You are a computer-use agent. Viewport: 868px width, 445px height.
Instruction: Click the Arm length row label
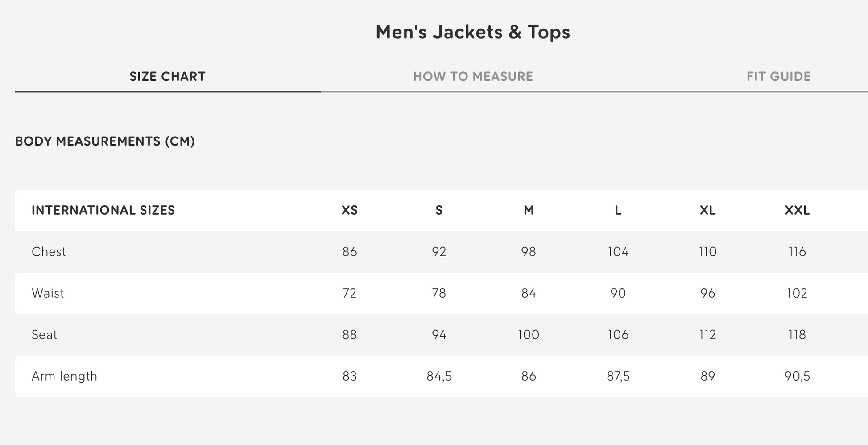[64, 376]
